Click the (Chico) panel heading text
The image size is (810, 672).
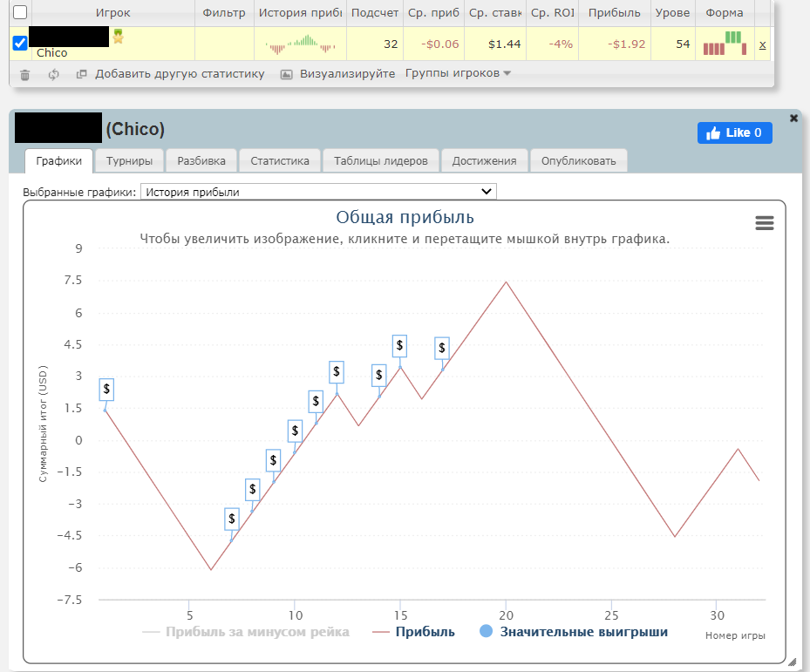(x=135, y=129)
